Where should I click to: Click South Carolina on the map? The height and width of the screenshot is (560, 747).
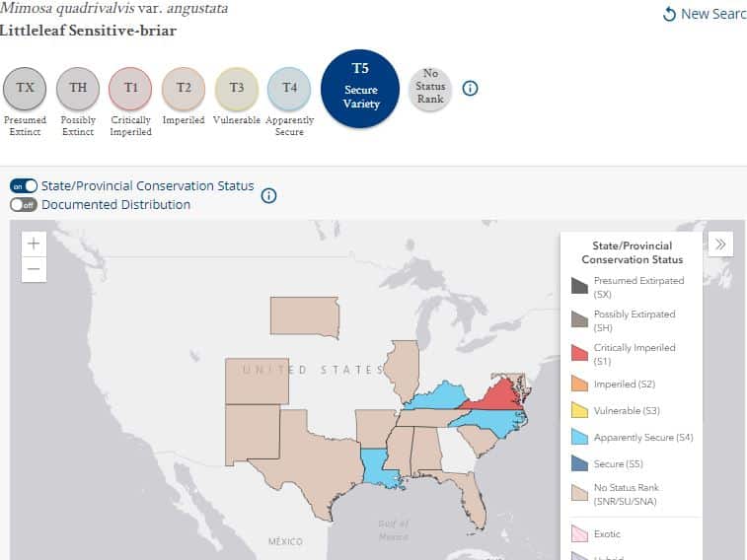pyautogui.click(x=478, y=440)
